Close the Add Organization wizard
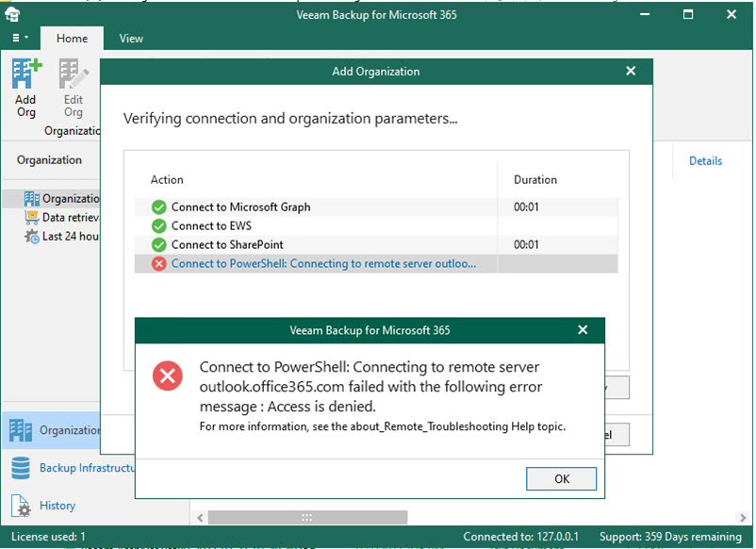756x549 pixels. (x=631, y=71)
